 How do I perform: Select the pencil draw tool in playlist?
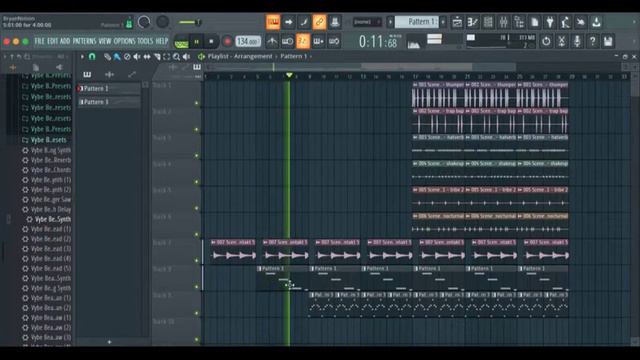point(107,57)
